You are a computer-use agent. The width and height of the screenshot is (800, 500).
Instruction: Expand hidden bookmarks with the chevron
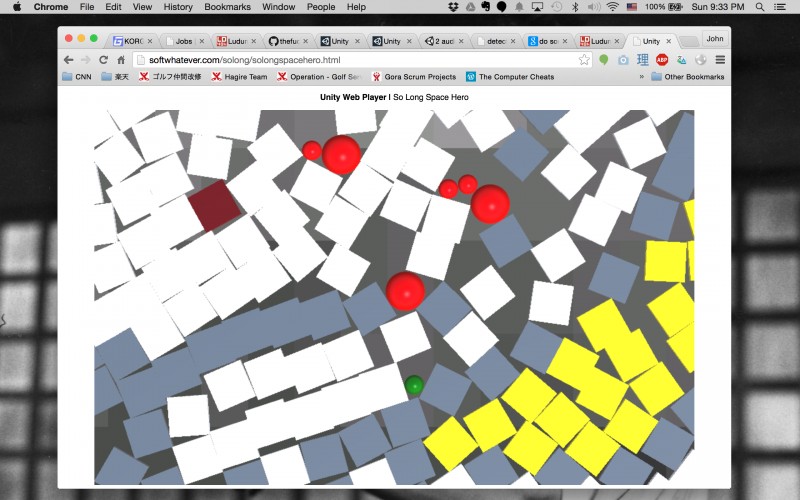pyautogui.click(x=641, y=77)
